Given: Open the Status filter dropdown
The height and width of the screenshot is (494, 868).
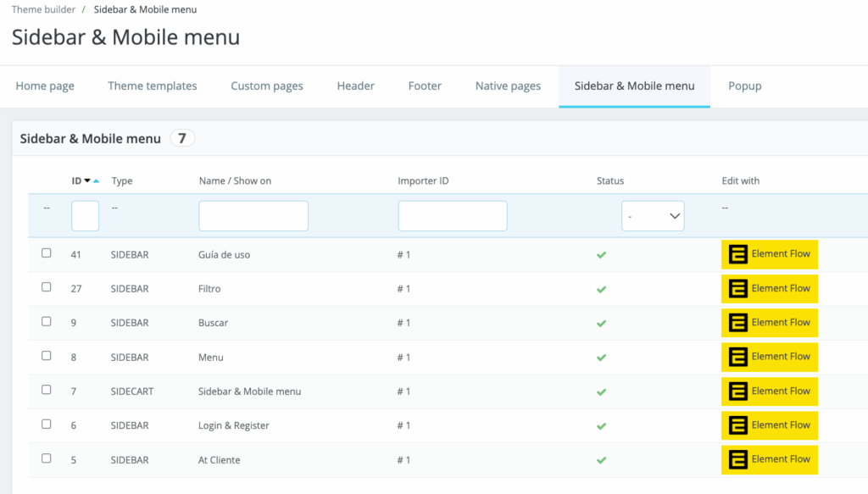Looking at the screenshot, I should tap(653, 216).
